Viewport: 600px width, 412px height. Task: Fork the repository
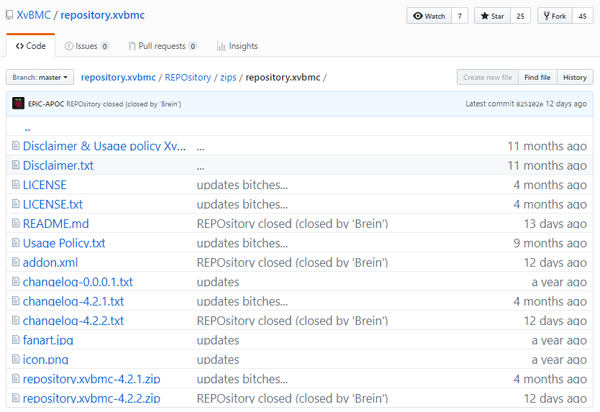(x=555, y=16)
